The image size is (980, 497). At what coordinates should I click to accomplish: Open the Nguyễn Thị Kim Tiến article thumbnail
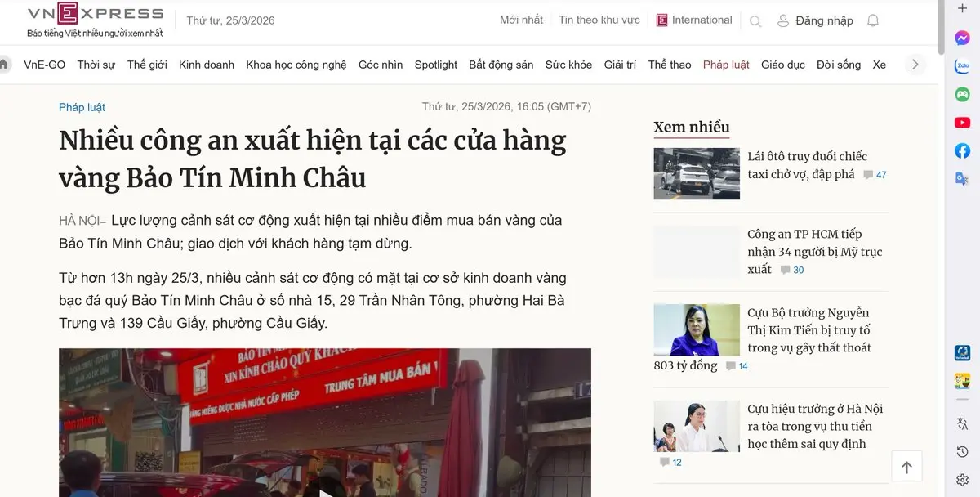click(x=697, y=329)
